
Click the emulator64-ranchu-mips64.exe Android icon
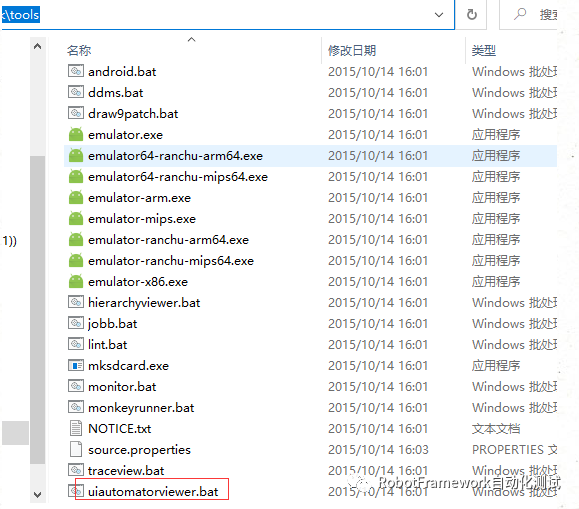pos(76,177)
